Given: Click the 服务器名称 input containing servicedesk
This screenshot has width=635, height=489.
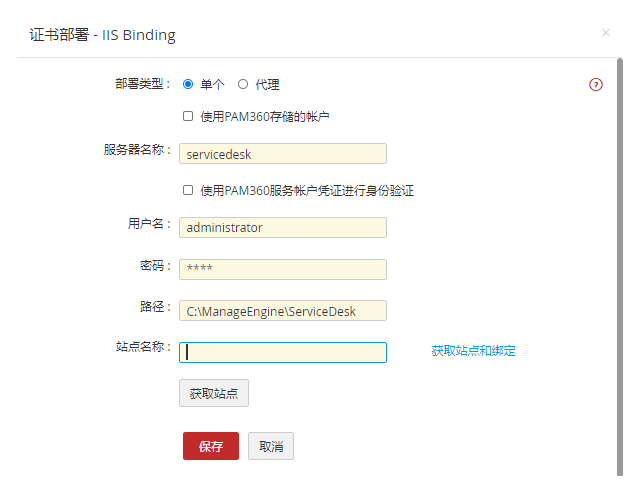Looking at the screenshot, I should pos(283,154).
